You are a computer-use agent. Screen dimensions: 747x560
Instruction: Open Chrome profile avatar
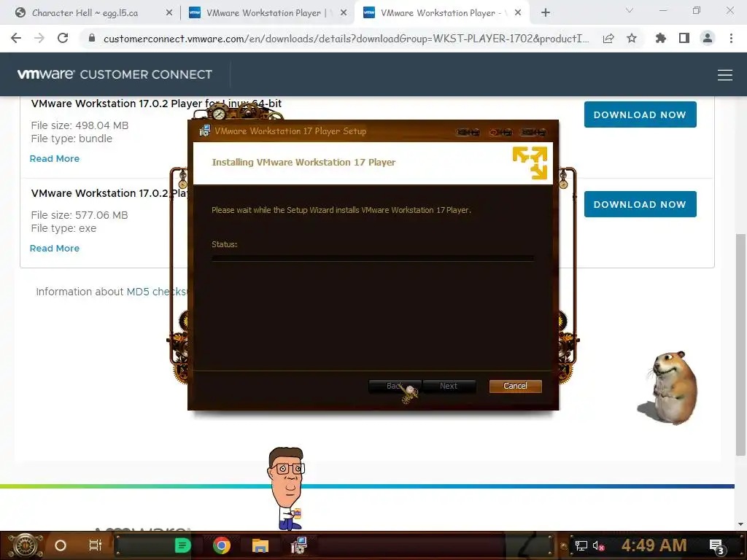tap(708, 38)
